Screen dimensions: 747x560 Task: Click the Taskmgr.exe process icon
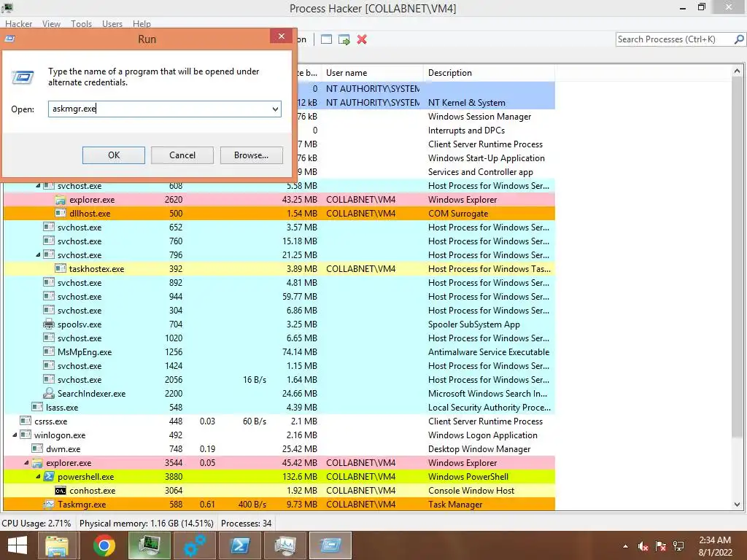click(49, 505)
